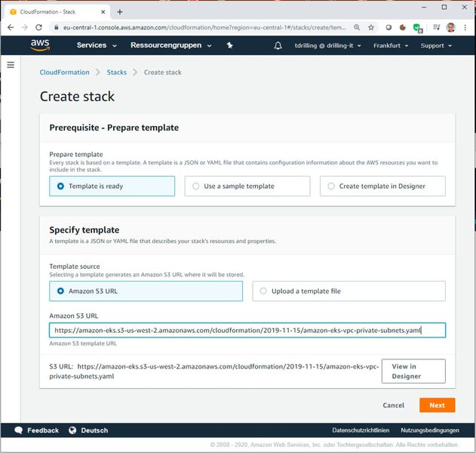Viewport: 476px width, 453px height.
Task: Click the Prerequisite - Prepare template heading
Action: pos(114,128)
